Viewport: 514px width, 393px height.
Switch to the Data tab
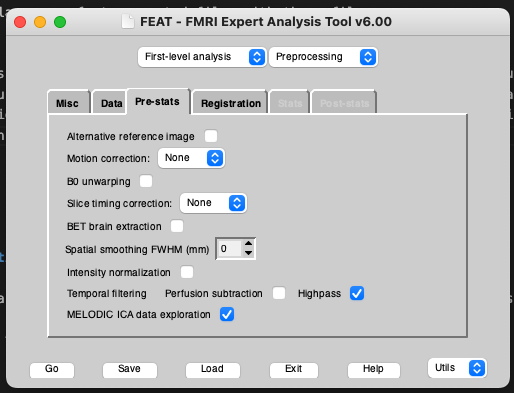(111, 103)
